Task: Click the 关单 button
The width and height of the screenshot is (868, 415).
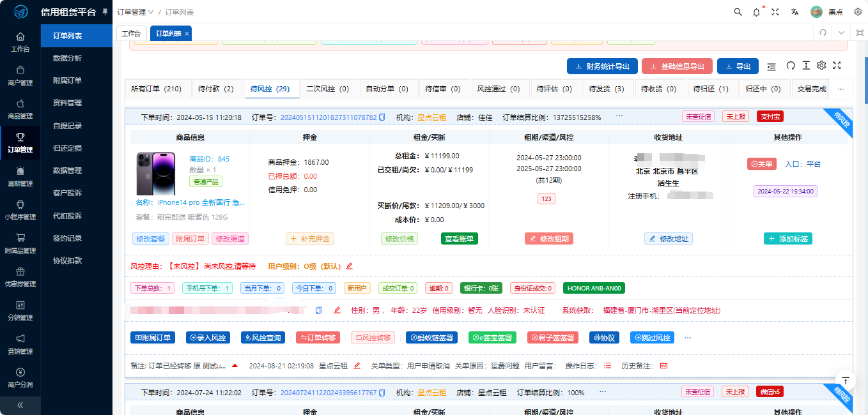Action: coord(762,164)
